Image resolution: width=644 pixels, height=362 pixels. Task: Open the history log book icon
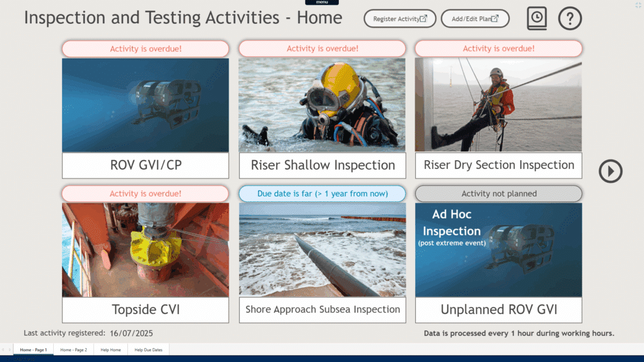tap(536, 19)
